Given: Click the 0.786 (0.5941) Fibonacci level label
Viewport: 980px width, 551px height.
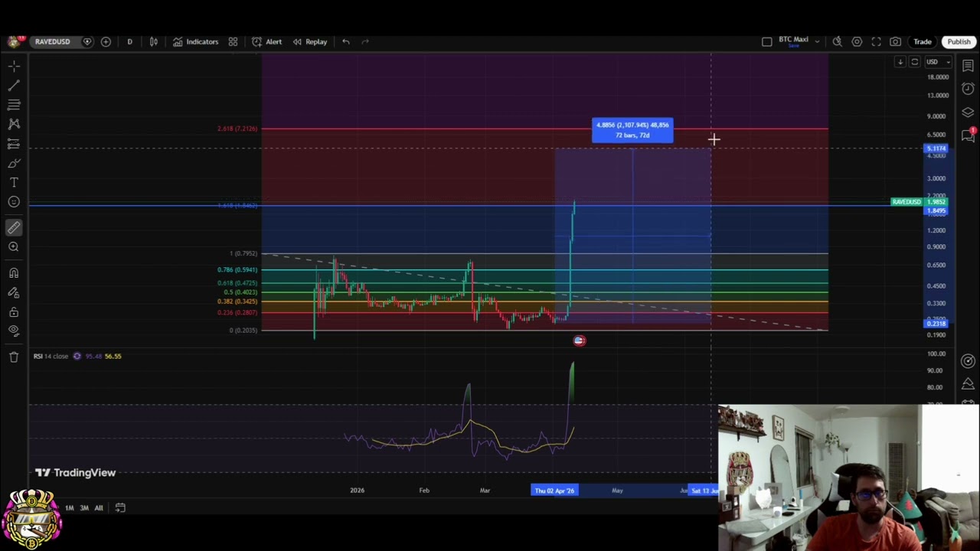Looking at the screenshot, I should pos(237,269).
